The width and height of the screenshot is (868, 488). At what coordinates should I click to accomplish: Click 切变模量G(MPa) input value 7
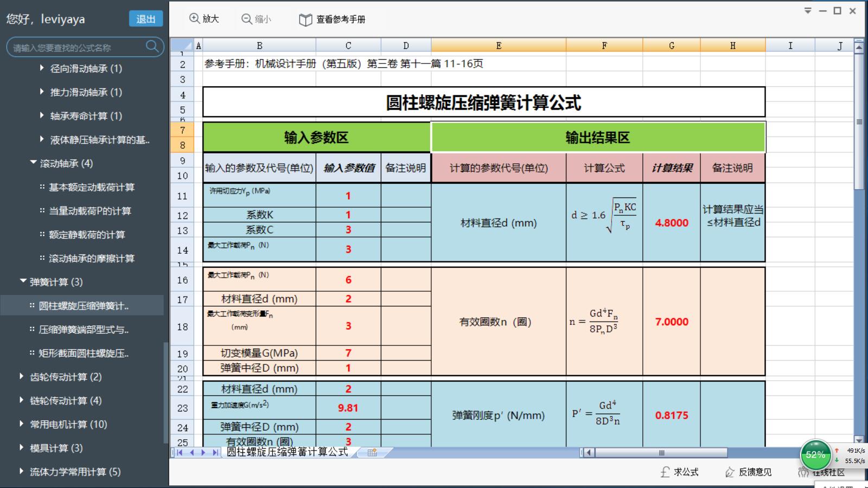(x=348, y=353)
